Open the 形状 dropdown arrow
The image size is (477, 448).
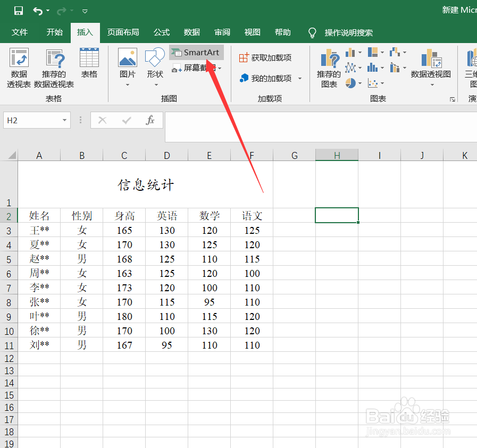[156, 85]
